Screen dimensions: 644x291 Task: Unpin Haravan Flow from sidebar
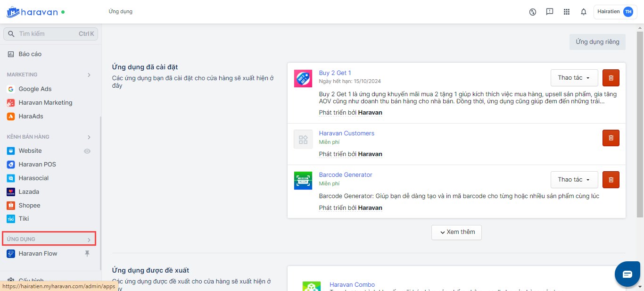[87, 254]
